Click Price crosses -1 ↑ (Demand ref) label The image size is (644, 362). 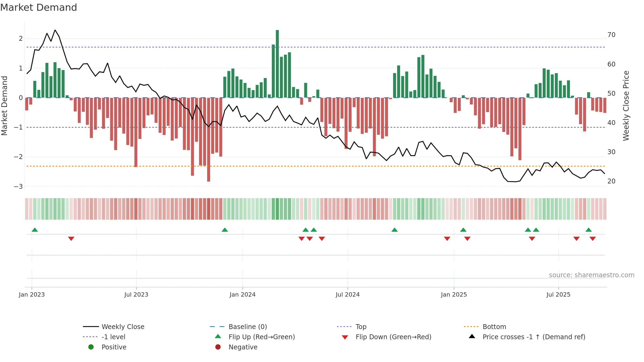click(534, 337)
